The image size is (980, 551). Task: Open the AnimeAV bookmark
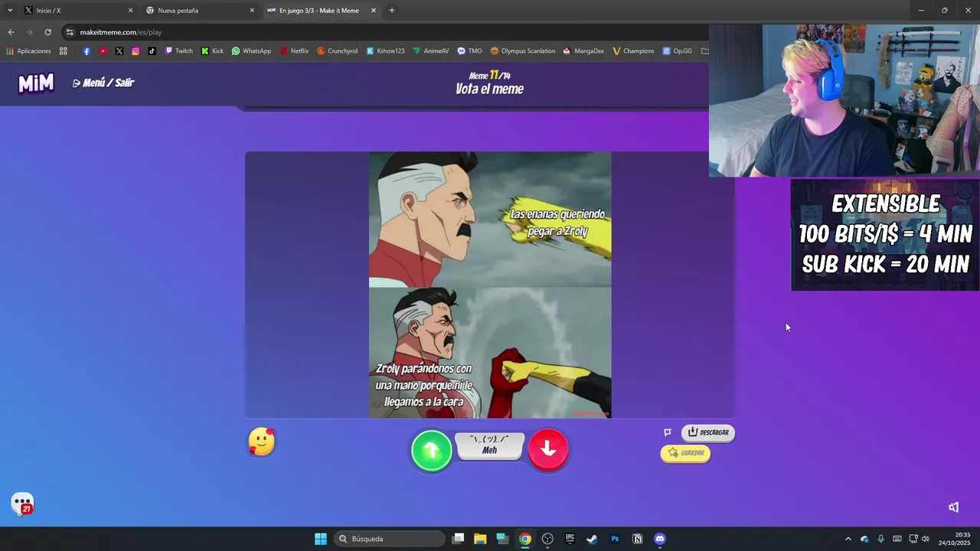431,51
